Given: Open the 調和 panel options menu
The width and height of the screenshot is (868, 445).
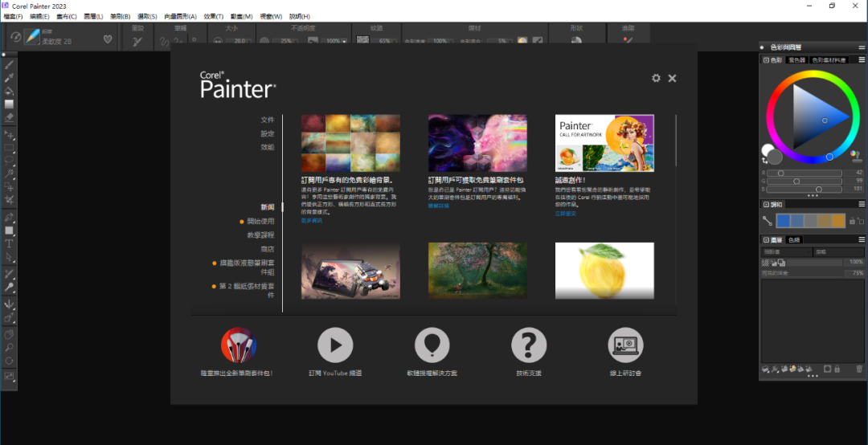Looking at the screenshot, I should [862, 204].
